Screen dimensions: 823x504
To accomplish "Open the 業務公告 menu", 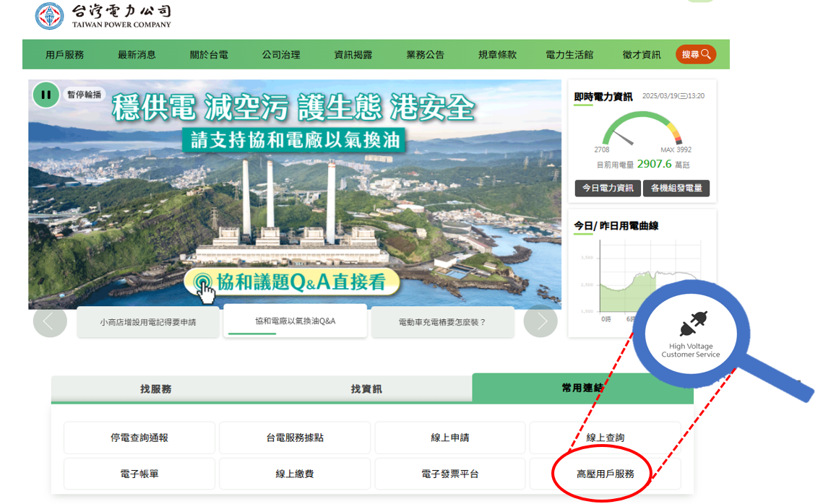I will click(x=425, y=55).
